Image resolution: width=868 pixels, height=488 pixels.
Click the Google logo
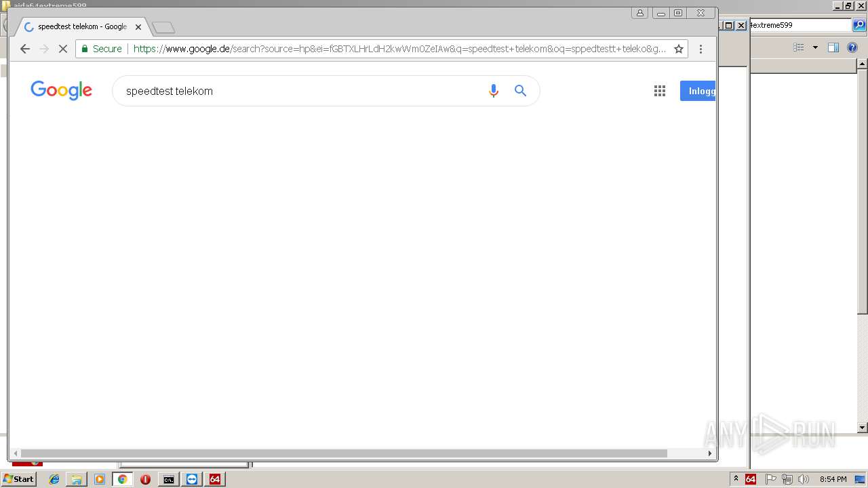click(61, 90)
